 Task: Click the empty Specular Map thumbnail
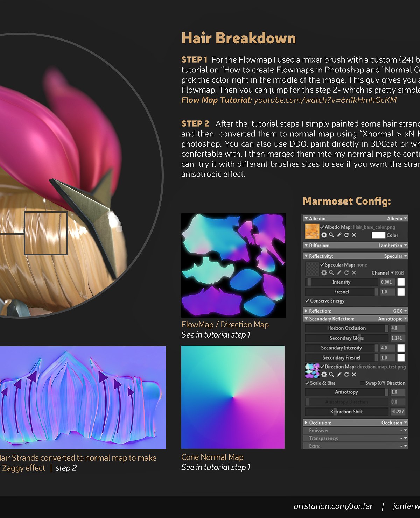click(312, 269)
